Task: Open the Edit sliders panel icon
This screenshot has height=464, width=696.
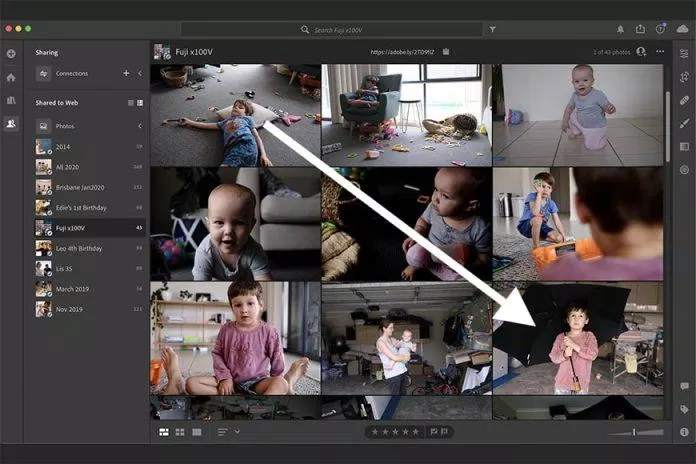Action: (x=684, y=54)
